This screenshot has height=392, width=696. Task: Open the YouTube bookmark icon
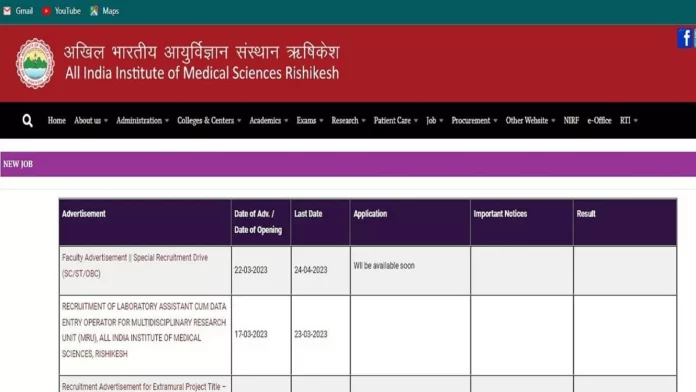(47, 11)
